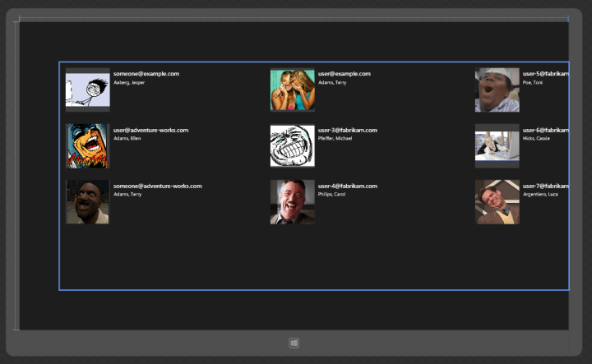
Task: Select the name Pfeiffer, Michael
Action: tap(335, 138)
